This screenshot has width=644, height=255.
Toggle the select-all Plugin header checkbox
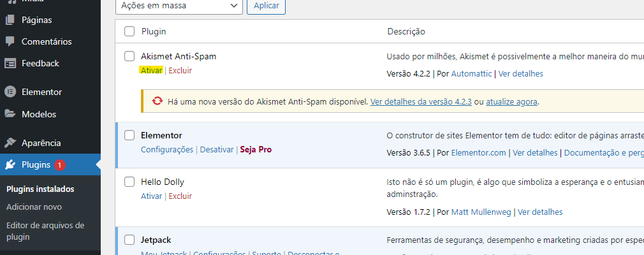(129, 31)
